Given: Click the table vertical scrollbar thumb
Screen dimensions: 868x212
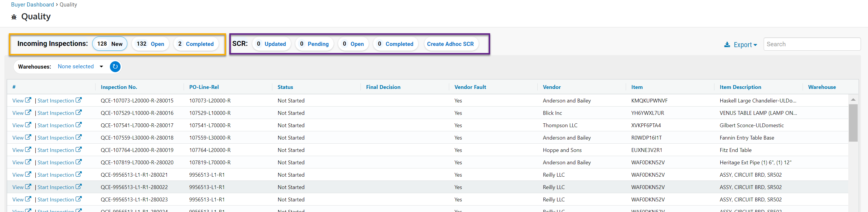Looking at the screenshot, I should coord(853,123).
